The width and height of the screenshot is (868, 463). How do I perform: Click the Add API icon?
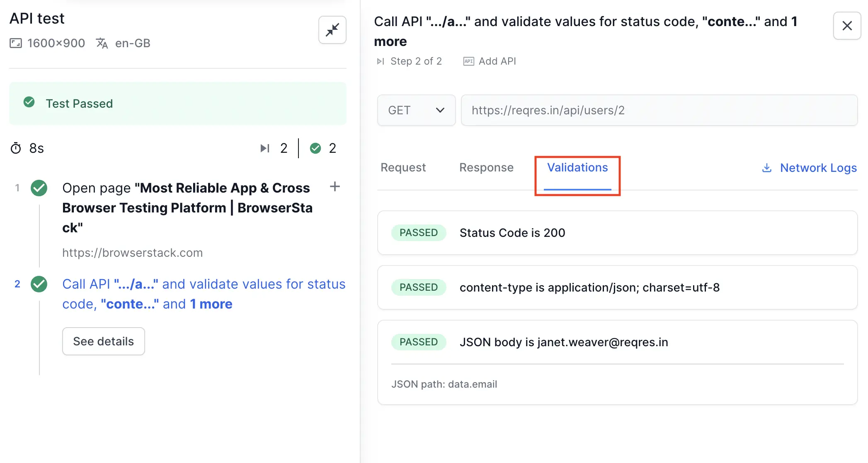(x=468, y=61)
